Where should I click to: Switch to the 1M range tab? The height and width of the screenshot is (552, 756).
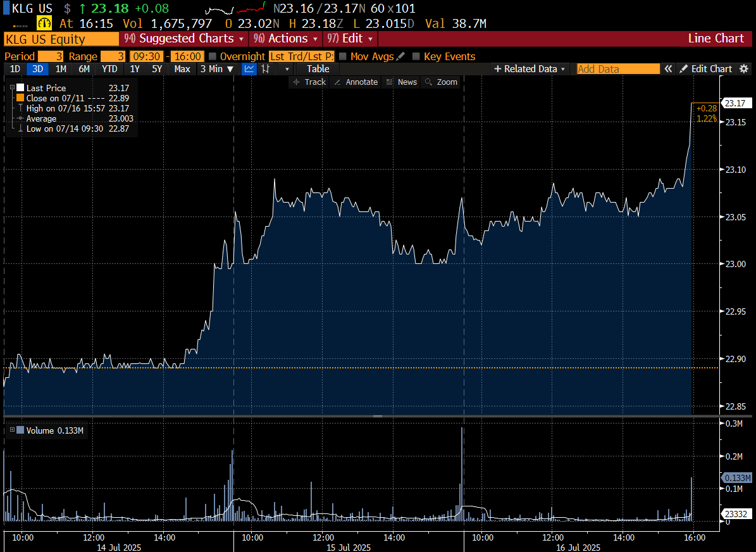click(61, 69)
